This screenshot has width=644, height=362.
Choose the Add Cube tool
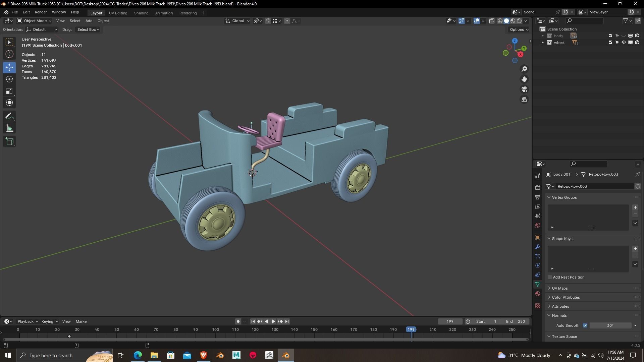(9, 141)
